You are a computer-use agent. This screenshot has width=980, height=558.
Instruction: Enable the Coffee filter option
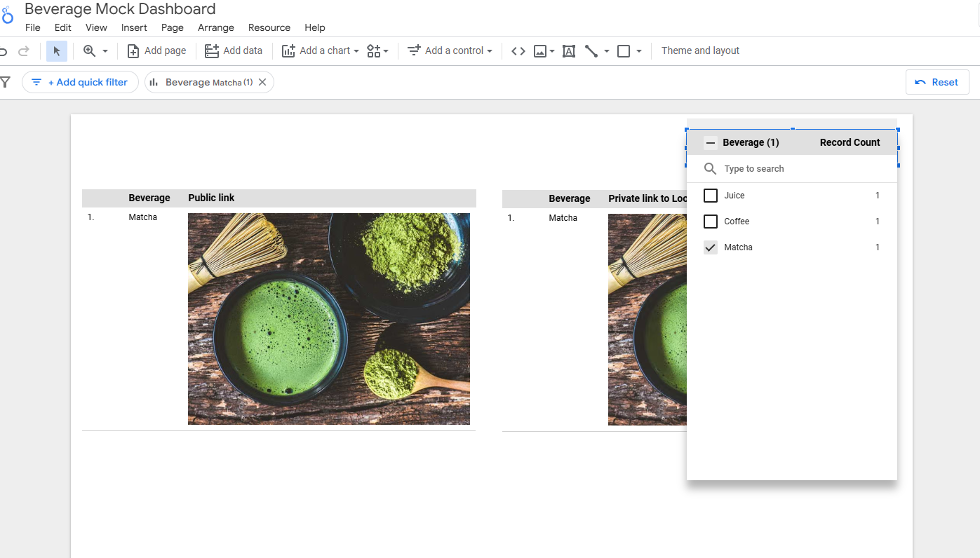[x=711, y=221]
